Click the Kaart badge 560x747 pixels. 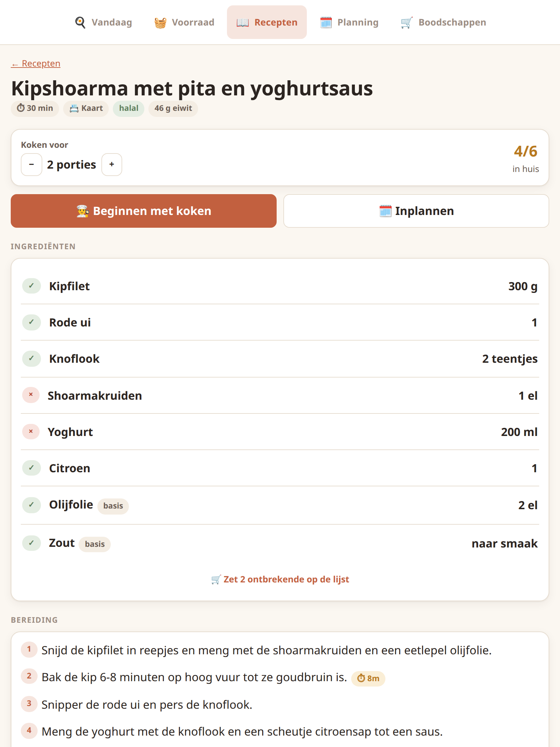click(86, 108)
